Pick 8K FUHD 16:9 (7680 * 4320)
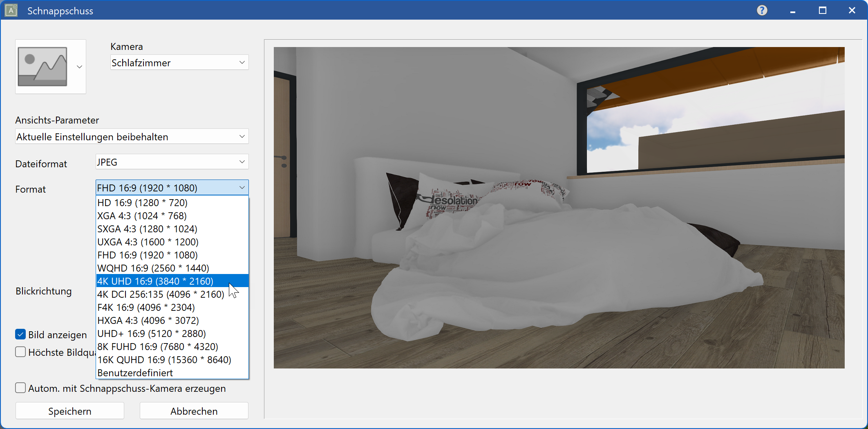The width and height of the screenshot is (868, 429). point(158,346)
